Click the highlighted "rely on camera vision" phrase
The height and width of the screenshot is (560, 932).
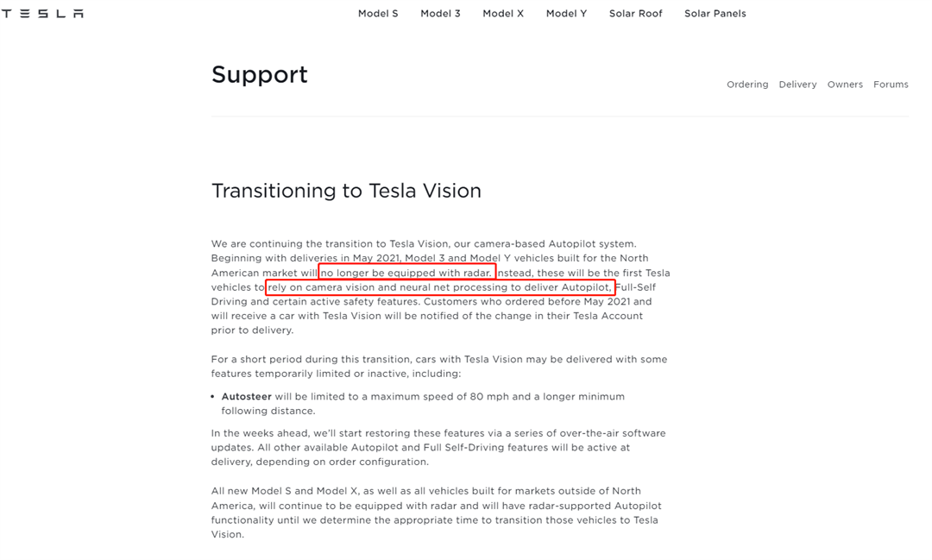click(440, 287)
